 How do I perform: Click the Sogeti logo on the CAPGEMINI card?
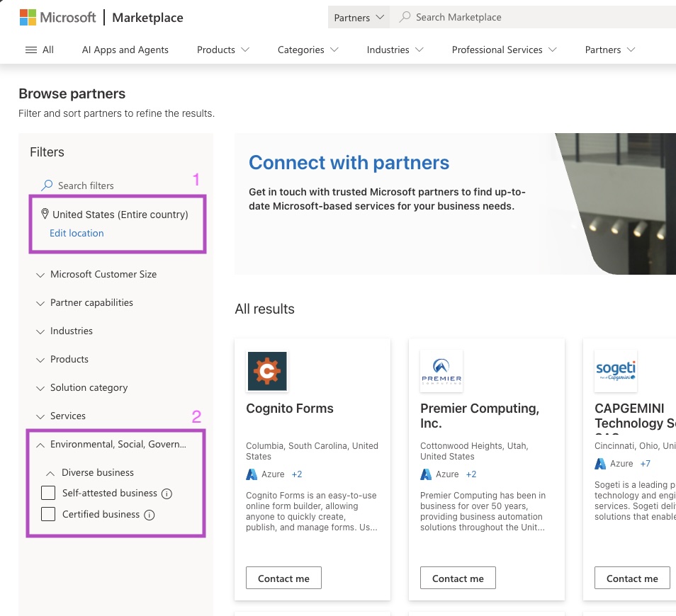tap(616, 370)
